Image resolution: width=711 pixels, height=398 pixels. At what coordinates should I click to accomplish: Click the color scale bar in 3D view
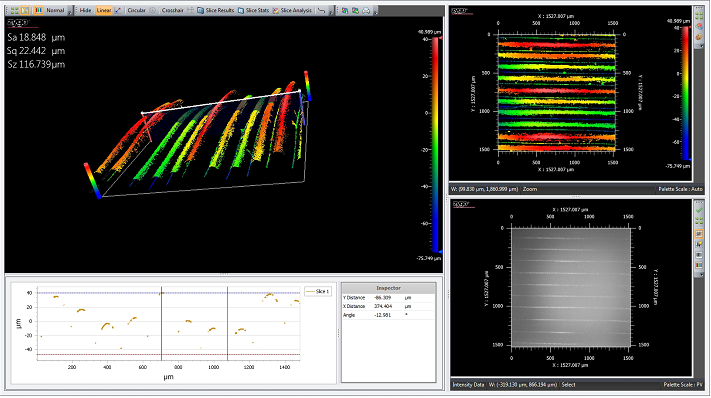coord(436,144)
